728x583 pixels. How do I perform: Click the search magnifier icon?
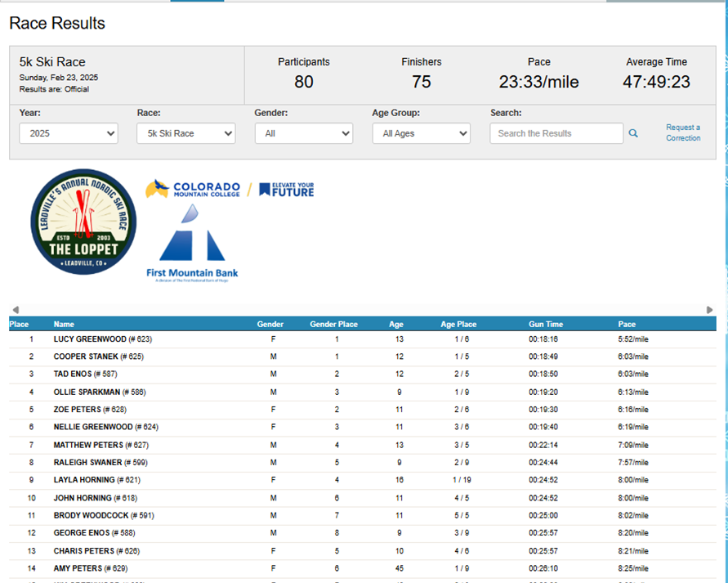633,133
